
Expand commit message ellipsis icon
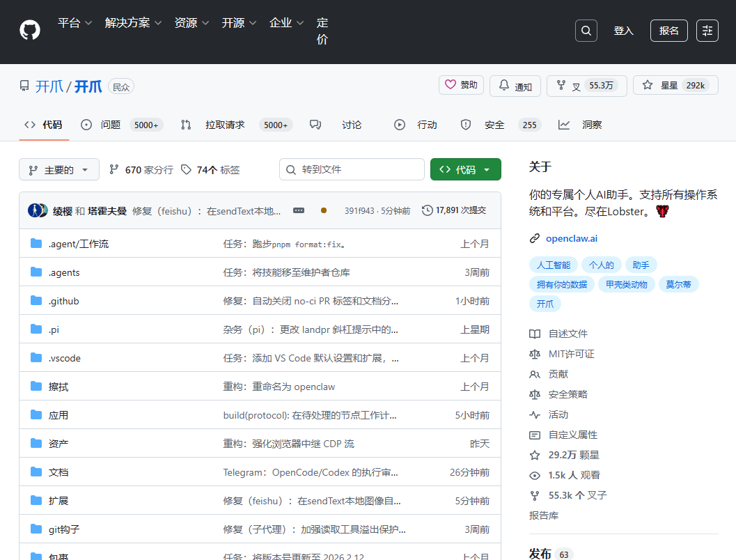pos(299,210)
